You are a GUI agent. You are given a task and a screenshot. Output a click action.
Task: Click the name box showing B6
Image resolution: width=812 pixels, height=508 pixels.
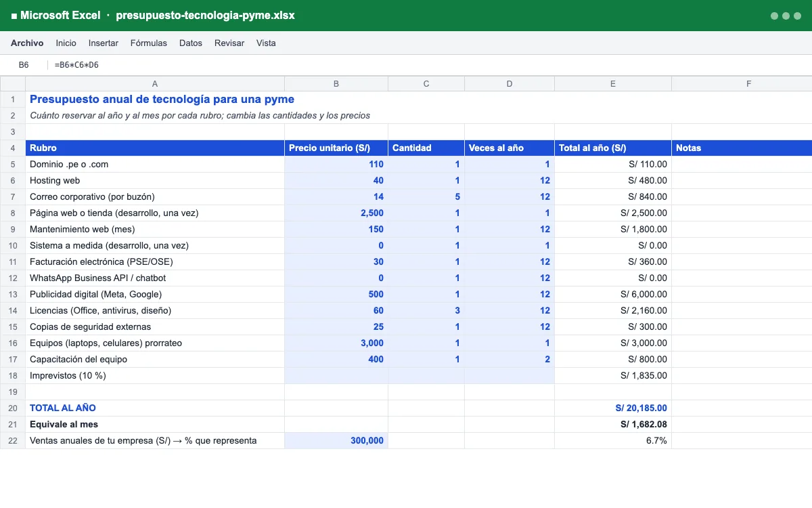(24, 65)
